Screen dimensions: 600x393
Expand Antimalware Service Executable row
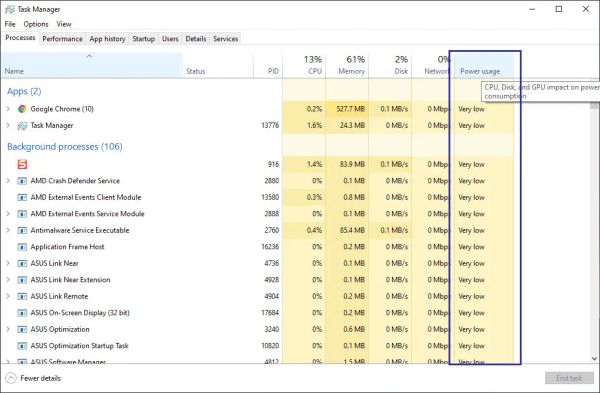click(8, 230)
